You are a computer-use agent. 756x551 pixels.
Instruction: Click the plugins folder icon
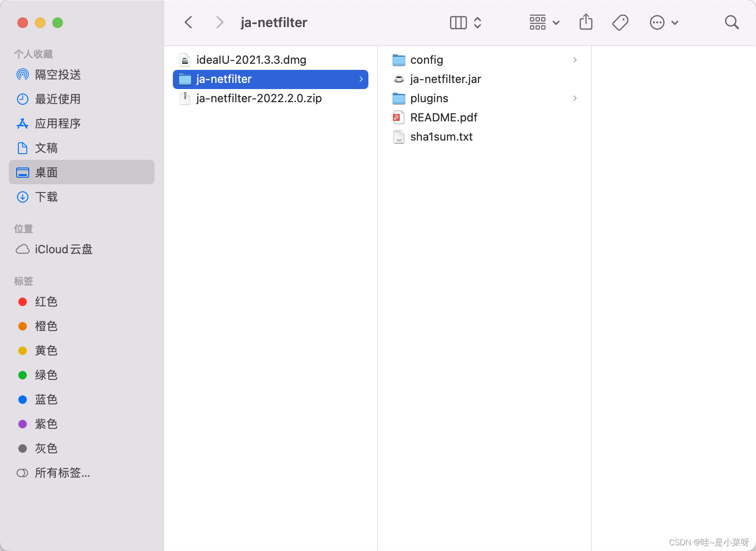pyautogui.click(x=399, y=98)
